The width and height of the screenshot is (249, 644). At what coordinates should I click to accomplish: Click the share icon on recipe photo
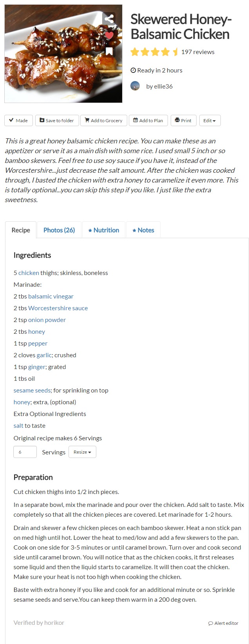tap(109, 18)
